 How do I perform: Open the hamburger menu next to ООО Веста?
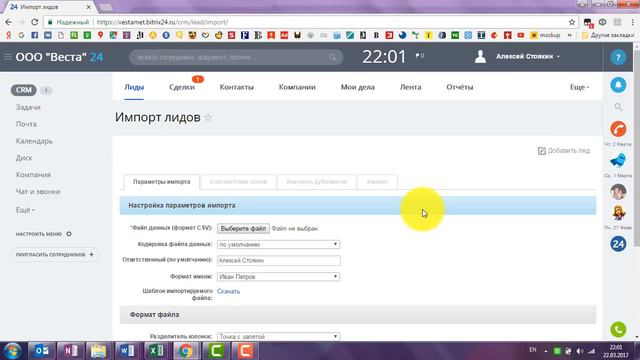tap(7, 57)
